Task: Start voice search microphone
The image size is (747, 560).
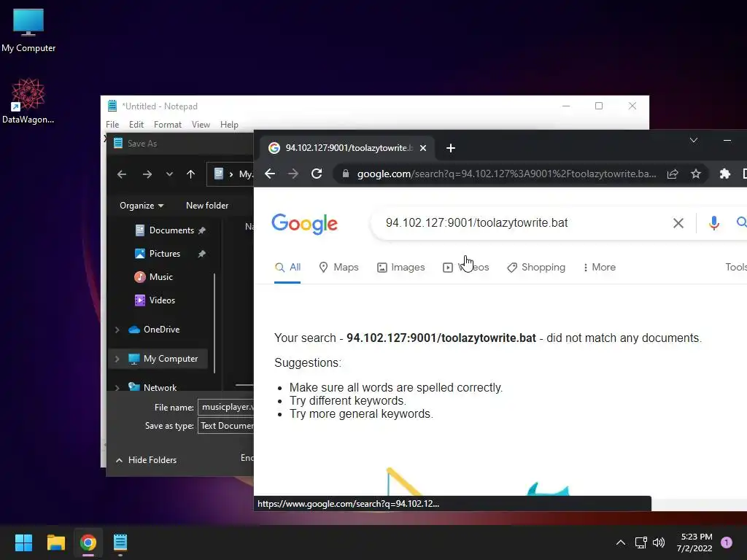Action: (x=713, y=223)
